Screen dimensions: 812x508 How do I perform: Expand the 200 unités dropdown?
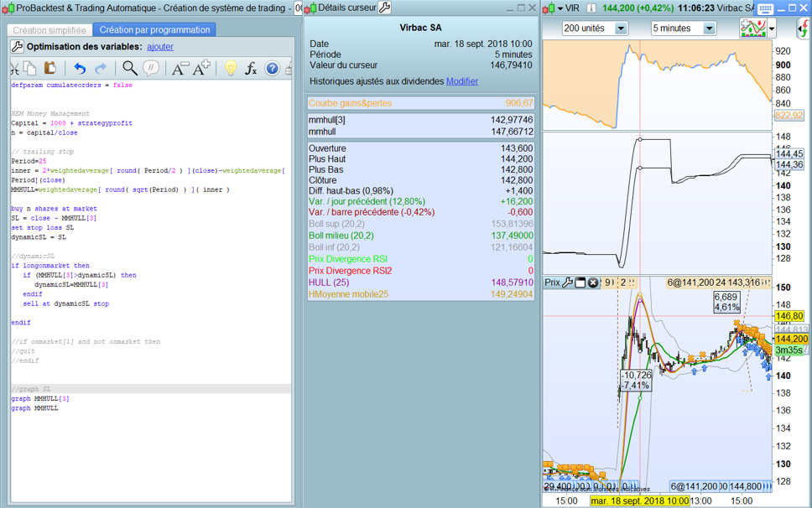[x=621, y=29]
